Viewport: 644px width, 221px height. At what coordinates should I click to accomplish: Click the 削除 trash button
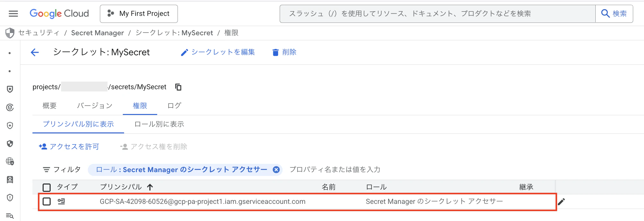point(284,52)
